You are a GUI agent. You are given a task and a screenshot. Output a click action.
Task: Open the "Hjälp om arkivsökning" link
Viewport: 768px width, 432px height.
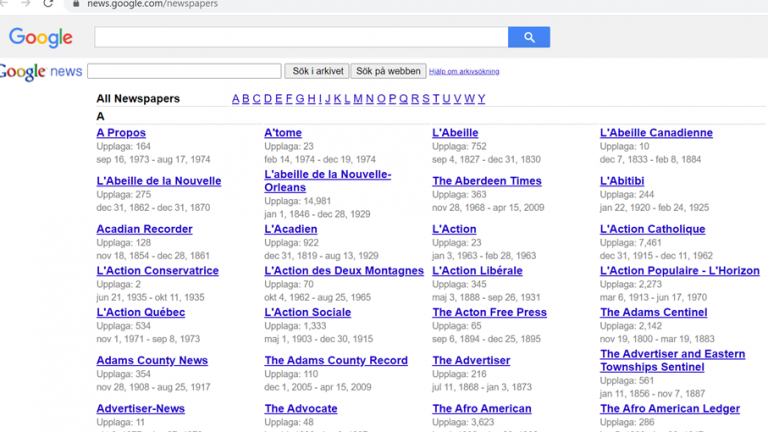click(464, 72)
